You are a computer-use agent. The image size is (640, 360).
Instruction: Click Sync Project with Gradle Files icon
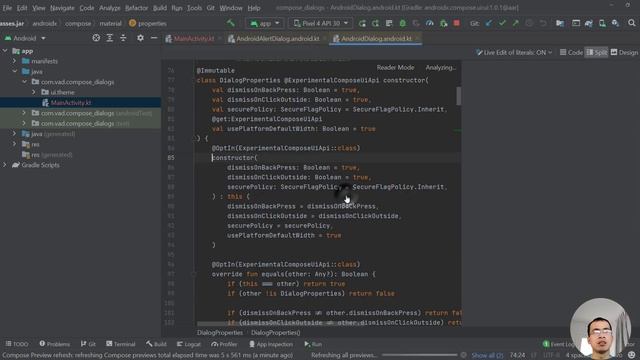pyautogui.click(x=589, y=23)
